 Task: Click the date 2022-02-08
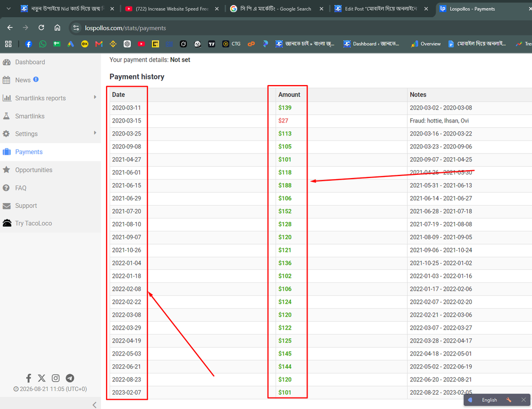[126, 289]
